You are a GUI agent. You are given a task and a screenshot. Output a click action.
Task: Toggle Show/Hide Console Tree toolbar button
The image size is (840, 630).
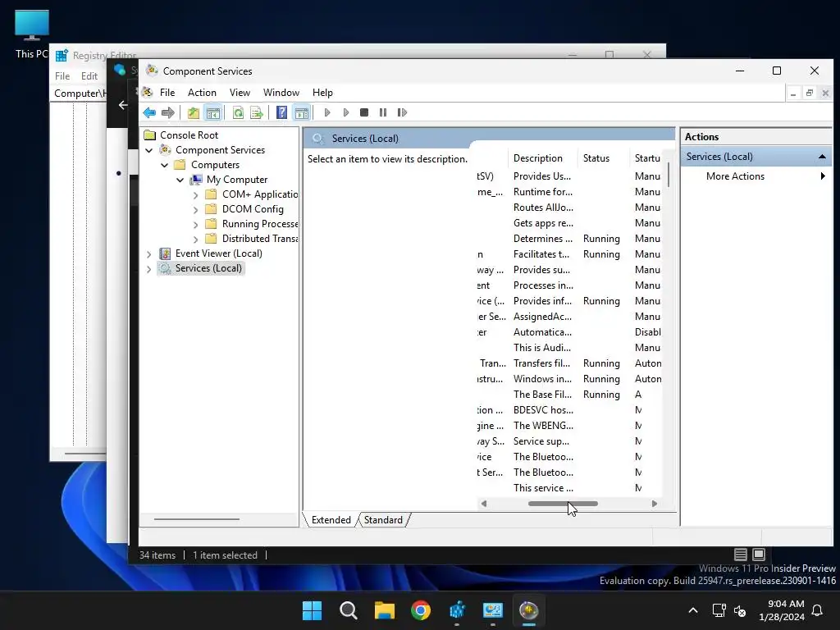(x=213, y=112)
